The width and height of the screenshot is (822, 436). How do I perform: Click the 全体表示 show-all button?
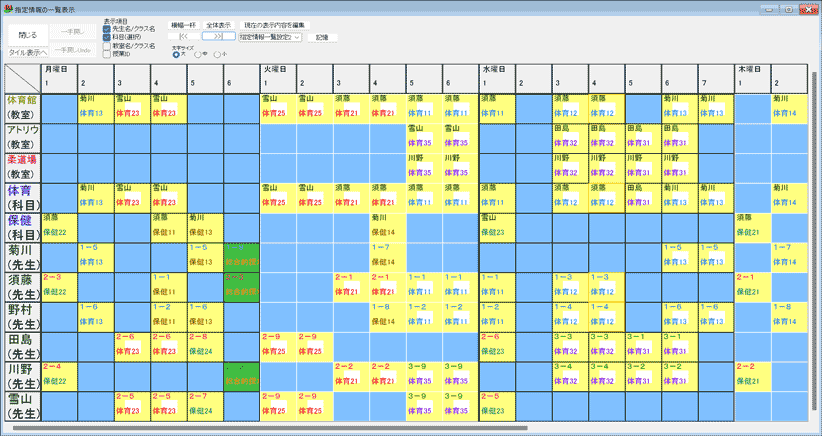(218, 24)
